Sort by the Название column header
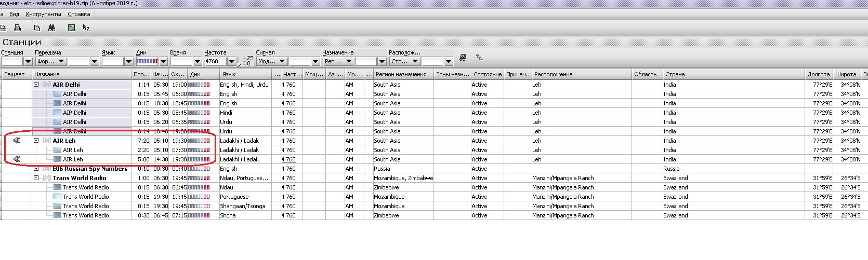Screen dimensions: 868x260 82,74
